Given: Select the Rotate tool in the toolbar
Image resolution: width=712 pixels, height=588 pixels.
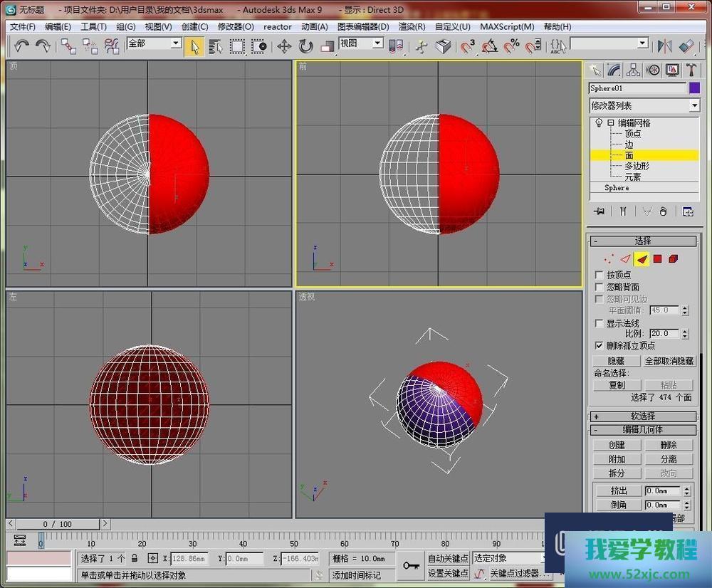Looking at the screenshot, I should pos(305,46).
